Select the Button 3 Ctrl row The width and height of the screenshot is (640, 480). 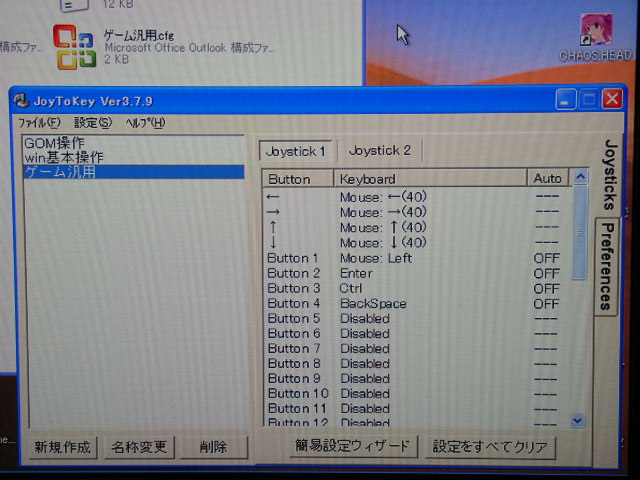(416, 289)
